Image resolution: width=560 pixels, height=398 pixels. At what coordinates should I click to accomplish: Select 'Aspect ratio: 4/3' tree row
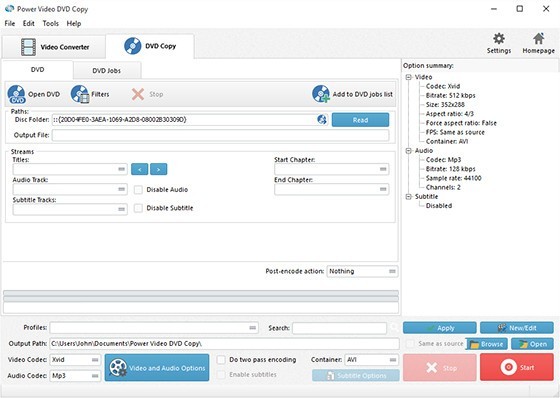(x=450, y=114)
